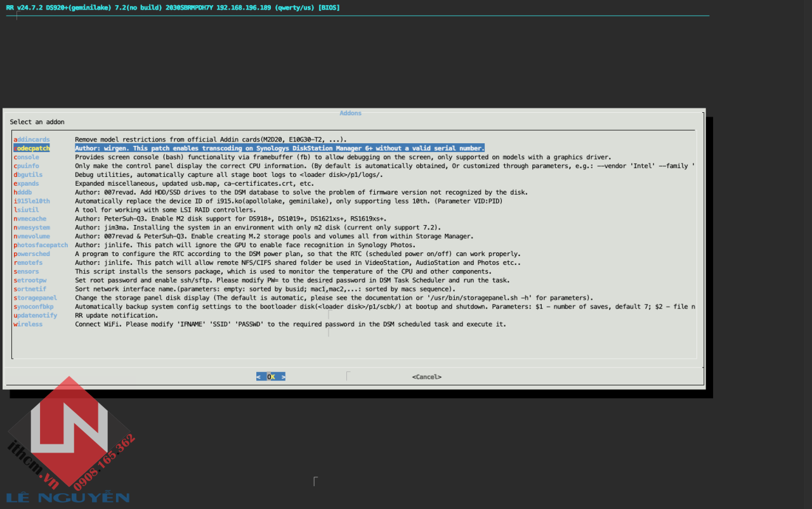Select the powersched addon

[32, 254]
